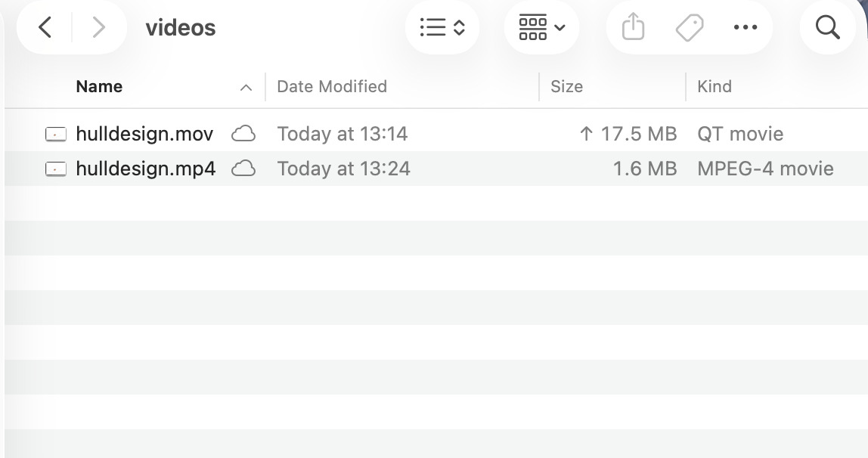Sort files by Size column
Screen dimensions: 868x458
pyautogui.click(x=566, y=87)
